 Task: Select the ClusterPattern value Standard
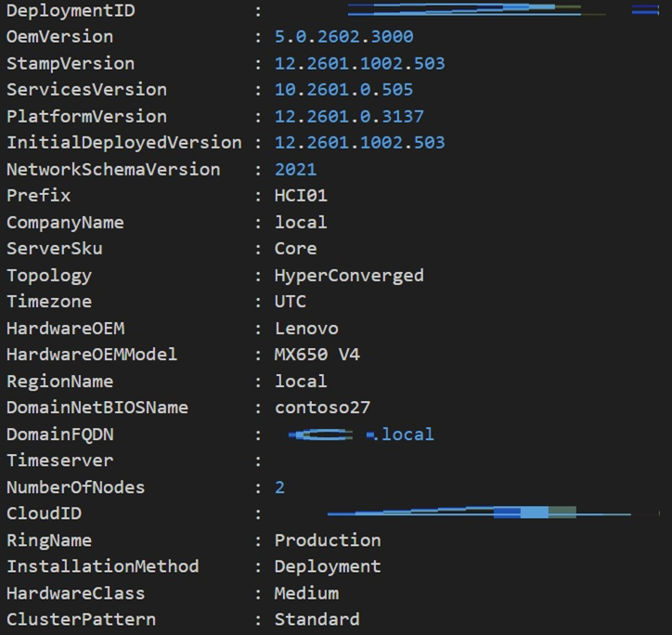tap(317, 619)
